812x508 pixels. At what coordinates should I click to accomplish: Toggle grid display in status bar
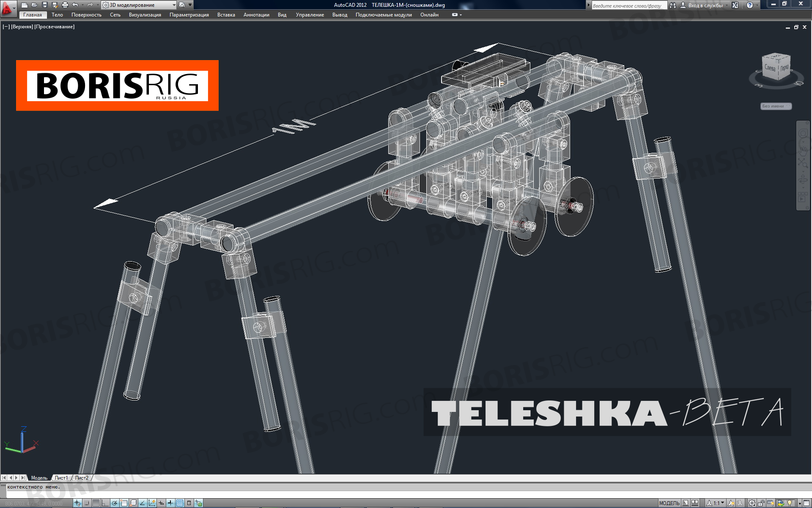click(96, 503)
